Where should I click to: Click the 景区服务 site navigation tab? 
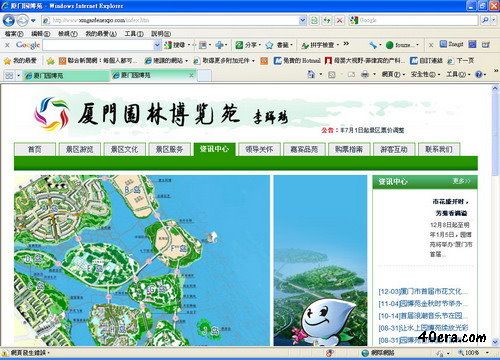[x=169, y=149]
